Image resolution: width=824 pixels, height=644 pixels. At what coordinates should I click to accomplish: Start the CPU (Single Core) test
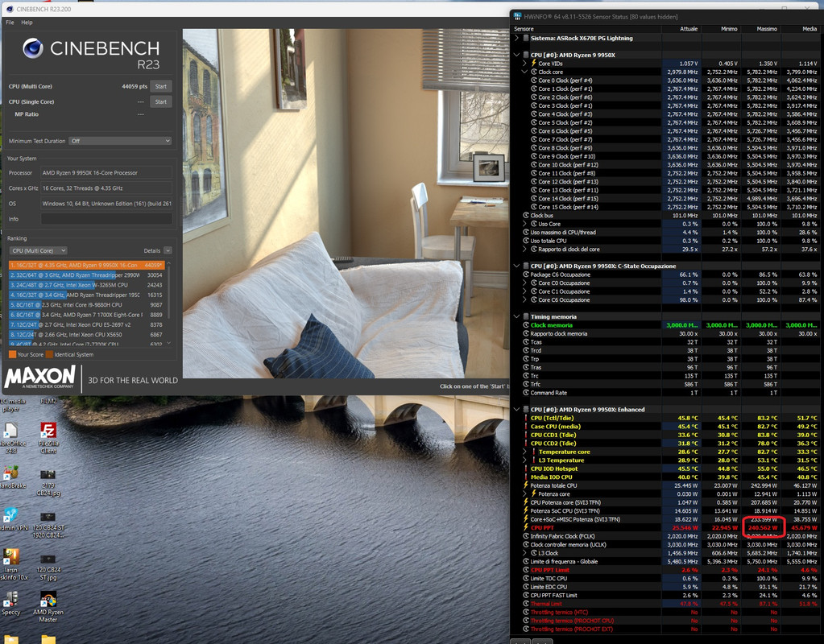click(161, 102)
